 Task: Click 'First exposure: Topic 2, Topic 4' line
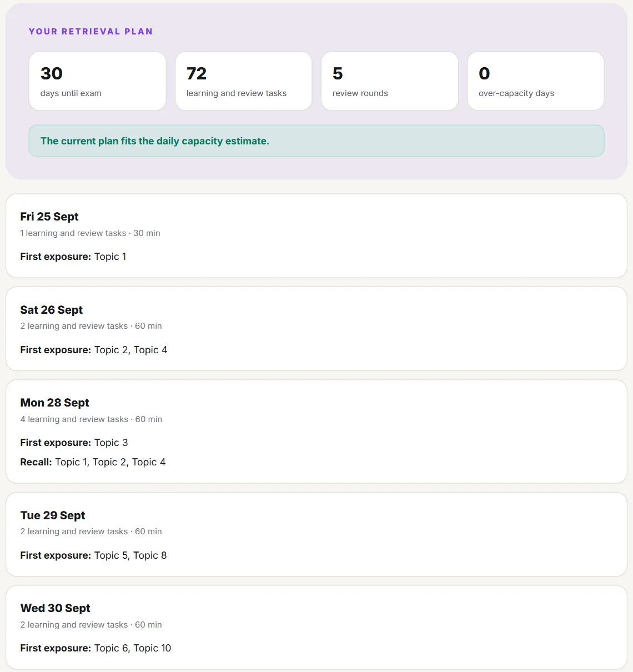(x=94, y=350)
